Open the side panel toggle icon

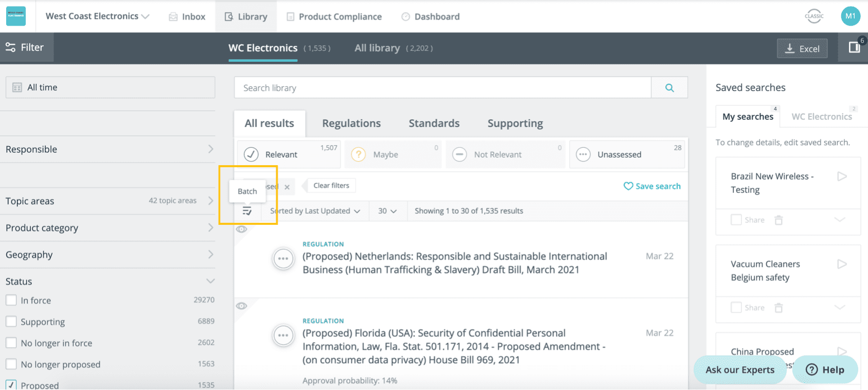click(x=854, y=48)
